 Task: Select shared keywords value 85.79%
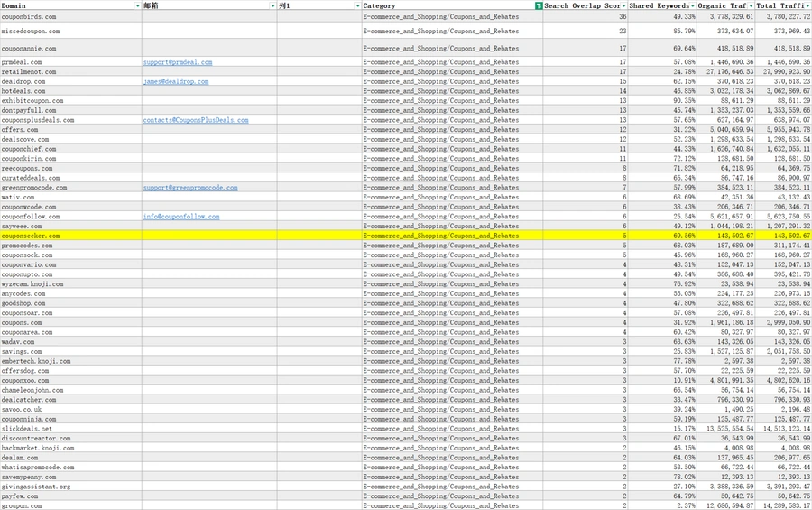(662, 31)
